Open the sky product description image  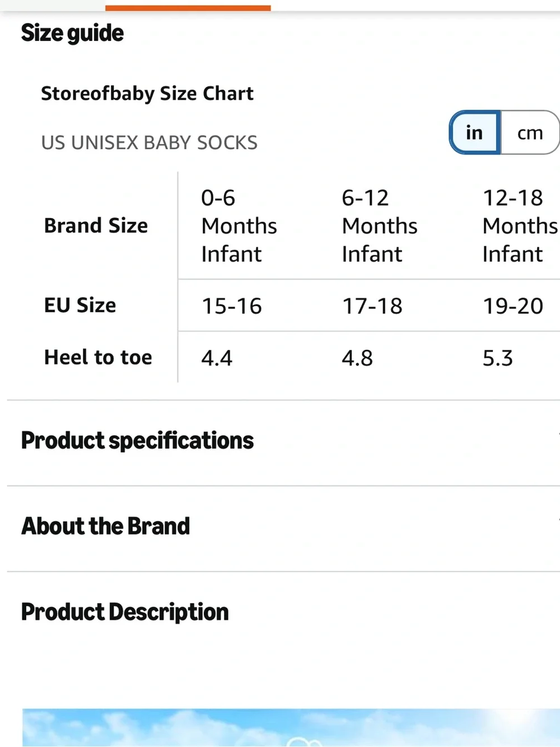(291, 727)
